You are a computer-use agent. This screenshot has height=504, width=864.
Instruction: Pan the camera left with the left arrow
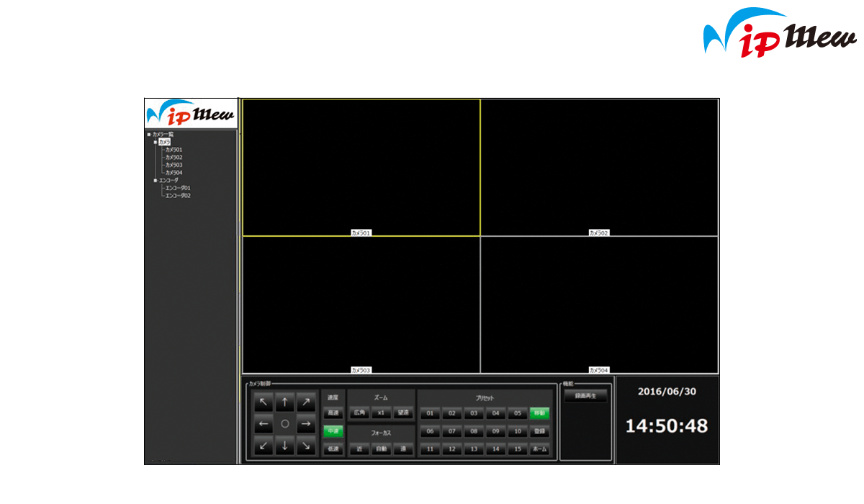coord(264,424)
